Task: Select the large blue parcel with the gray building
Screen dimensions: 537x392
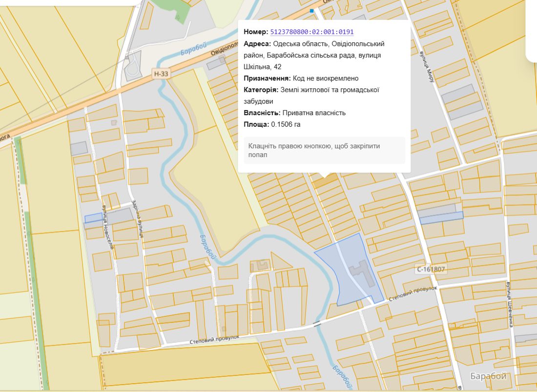Action: (x=350, y=270)
